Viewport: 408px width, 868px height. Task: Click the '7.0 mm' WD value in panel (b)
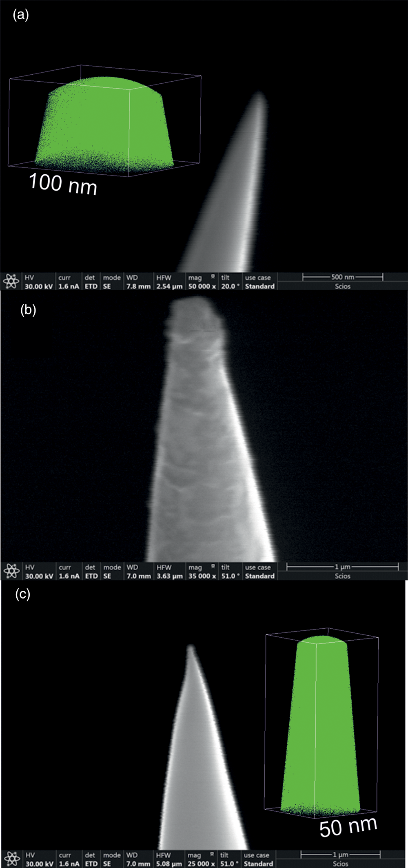(138, 576)
